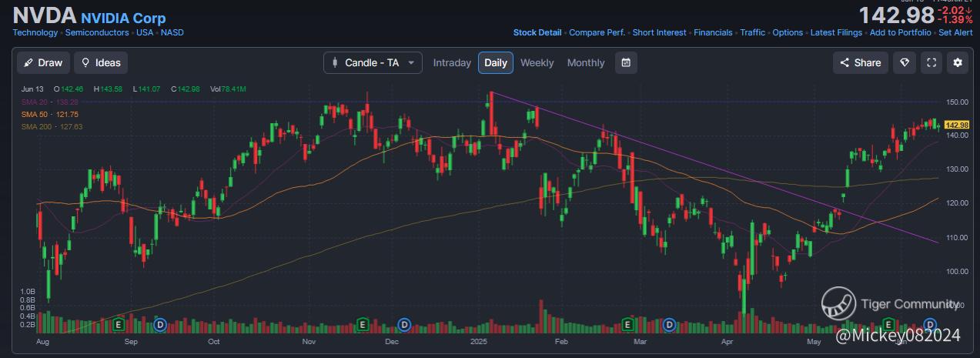Image resolution: width=980 pixels, height=358 pixels.
Task: Open chart settings gear
Action: 958,63
